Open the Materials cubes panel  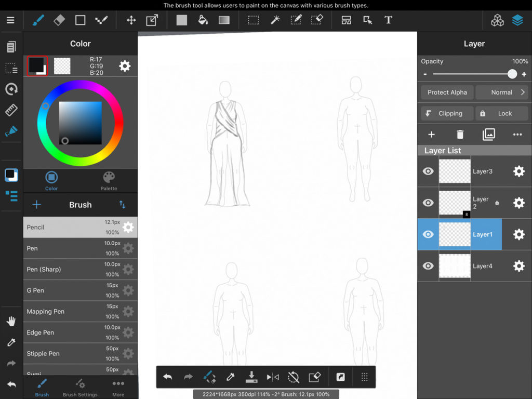(497, 20)
